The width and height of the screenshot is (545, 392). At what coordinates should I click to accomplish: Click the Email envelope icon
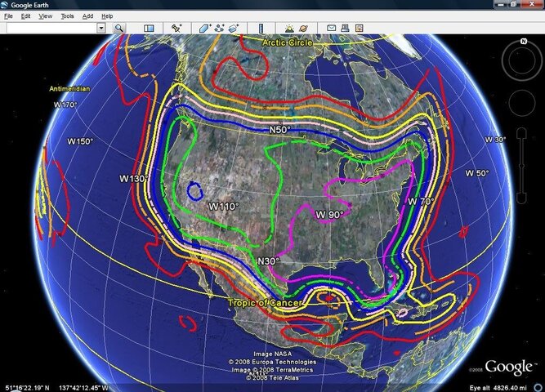pos(331,28)
